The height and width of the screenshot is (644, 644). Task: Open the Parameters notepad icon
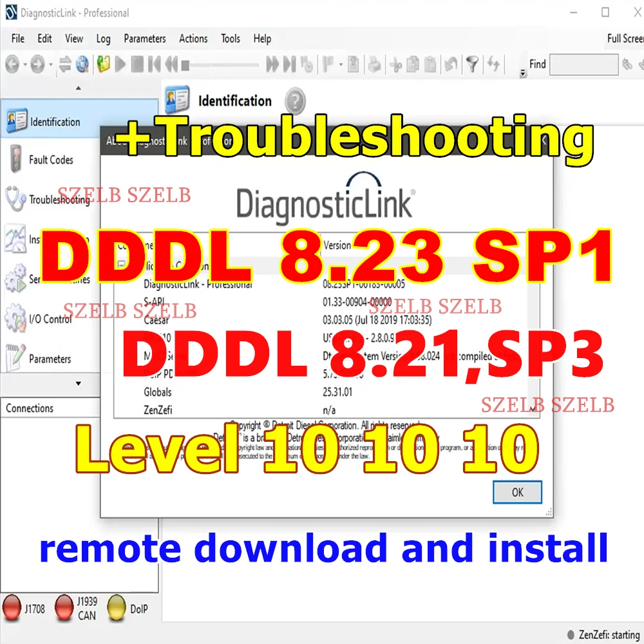16,355
